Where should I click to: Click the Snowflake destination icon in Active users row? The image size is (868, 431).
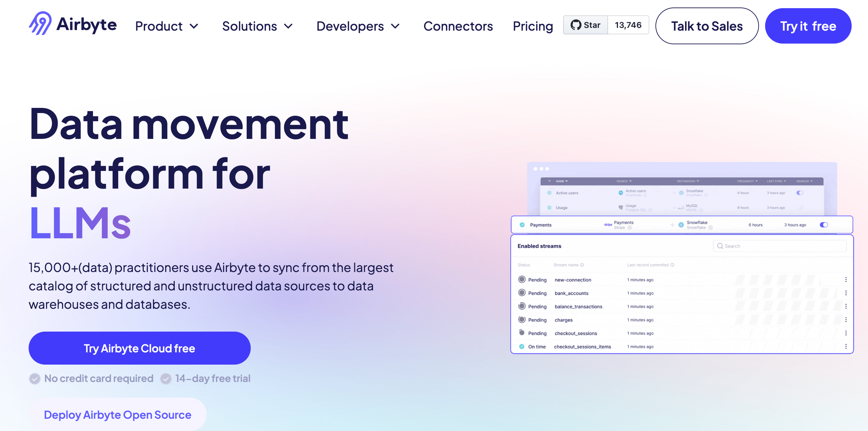pos(681,193)
